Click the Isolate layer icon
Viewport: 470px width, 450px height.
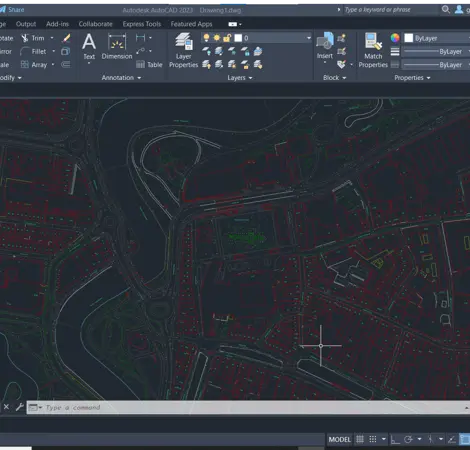click(x=219, y=51)
